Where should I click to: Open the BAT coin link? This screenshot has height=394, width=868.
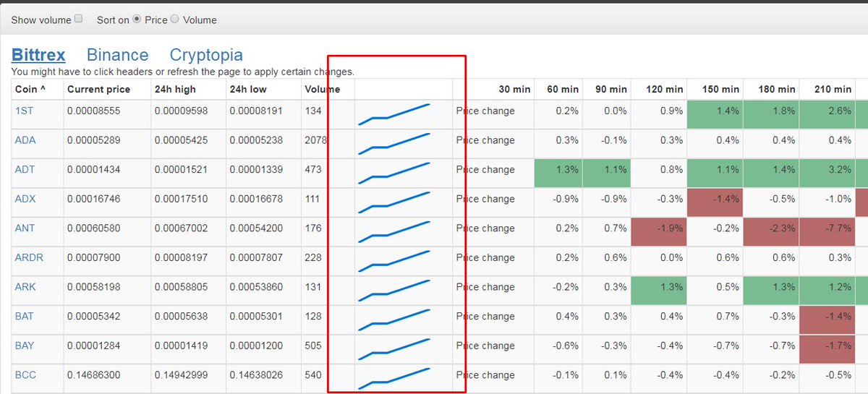coord(25,316)
